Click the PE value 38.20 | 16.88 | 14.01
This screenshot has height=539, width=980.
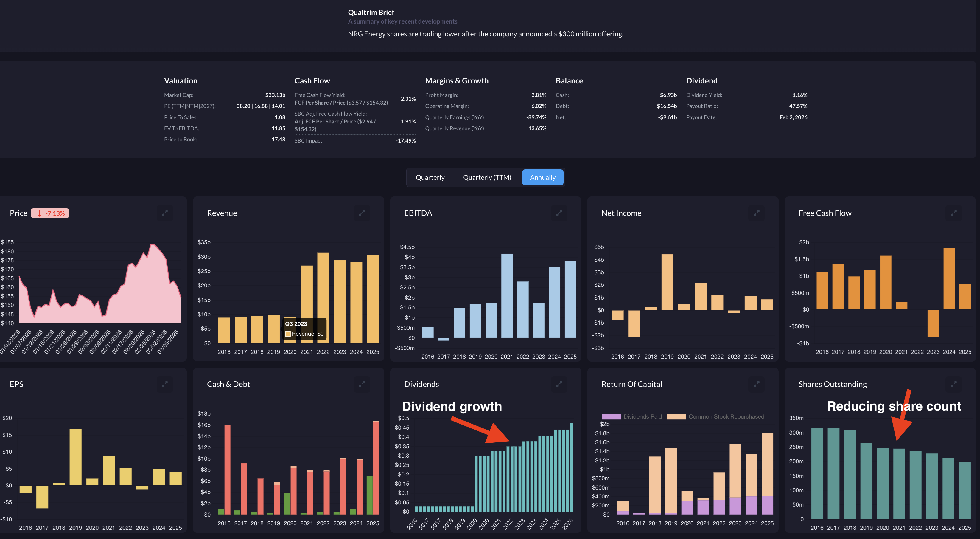261,106
